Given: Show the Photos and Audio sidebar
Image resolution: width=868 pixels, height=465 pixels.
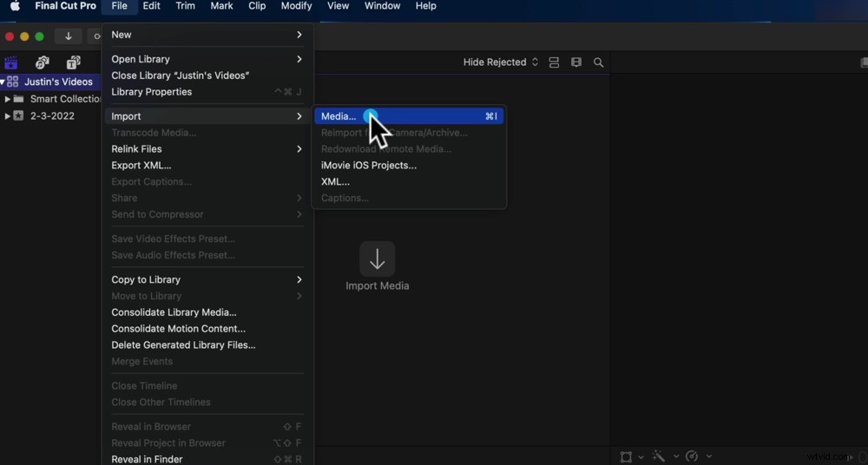Looking at the screenshot, I should click(x=42, y=62).
